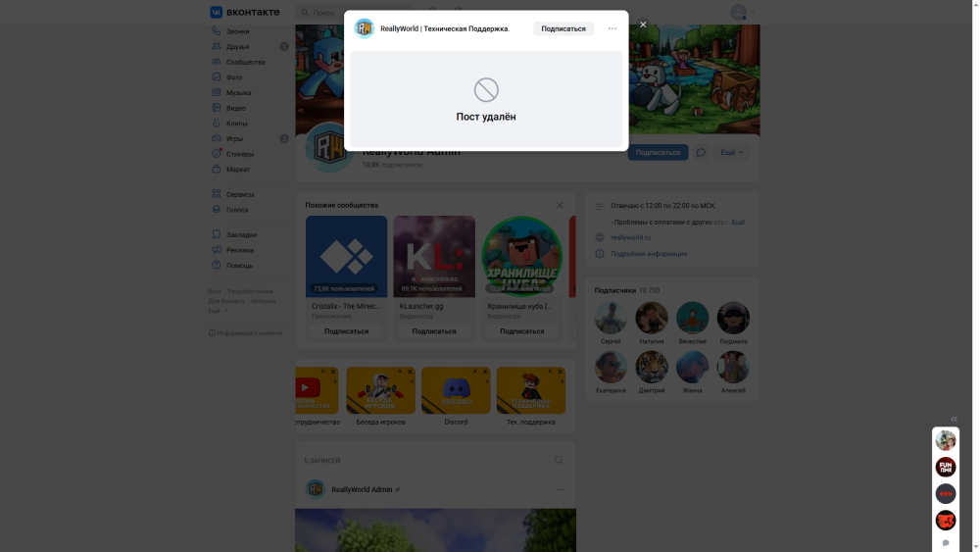Click the blue Подписаться button on community page

tap(658, 153)
